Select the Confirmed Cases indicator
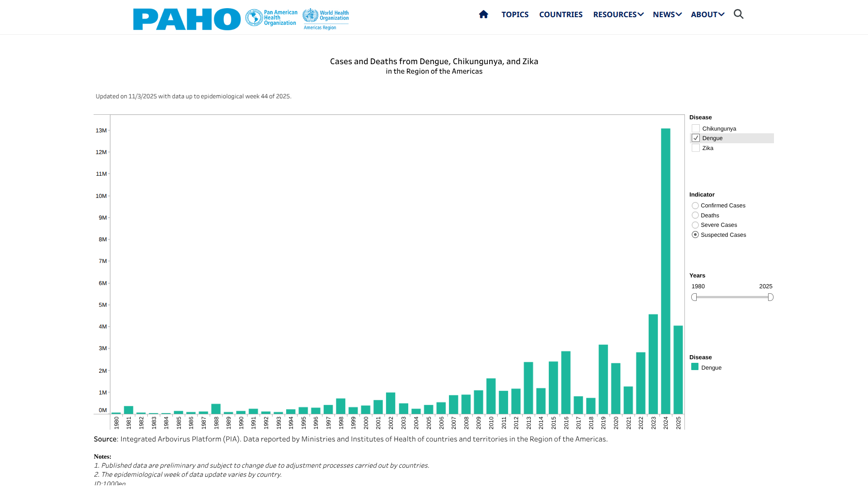The image size is (868, 488). 695,206
